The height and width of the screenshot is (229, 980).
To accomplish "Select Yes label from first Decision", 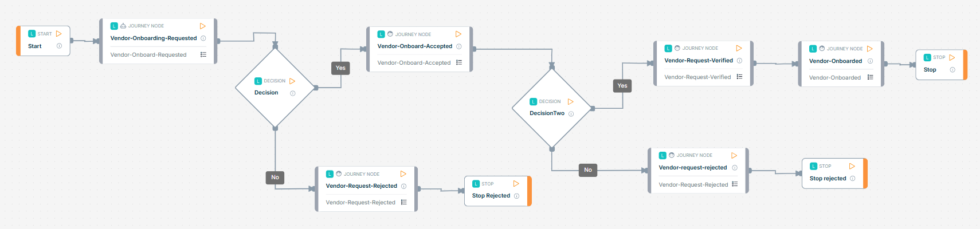I will [340, 68].
